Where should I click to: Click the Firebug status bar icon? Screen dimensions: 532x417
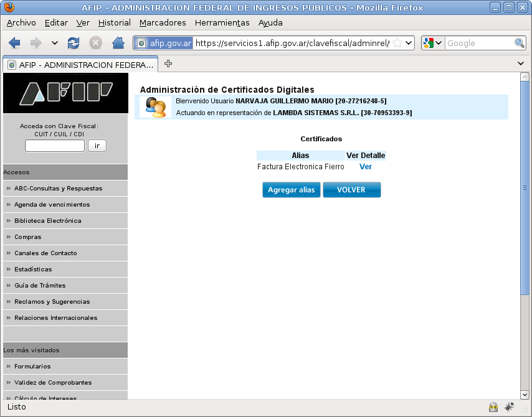pos(509,407)
